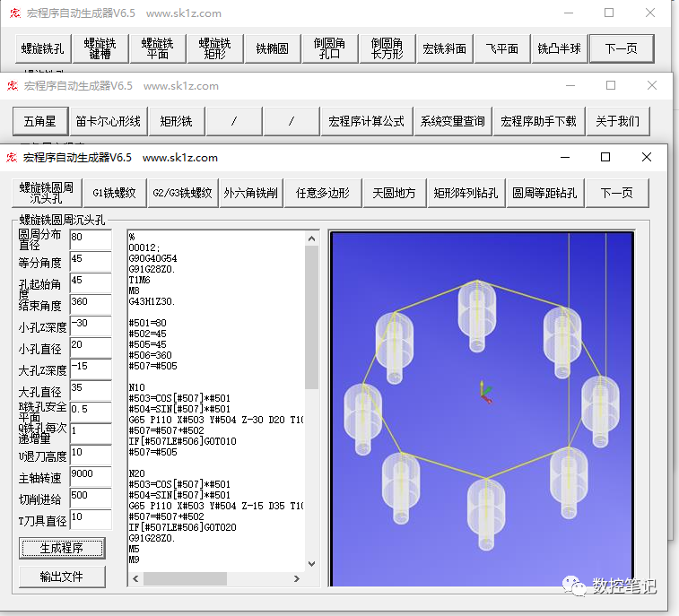The image size is (679, 616).
Task: Click the code panel's scroll left arrow
Action: 135,578
